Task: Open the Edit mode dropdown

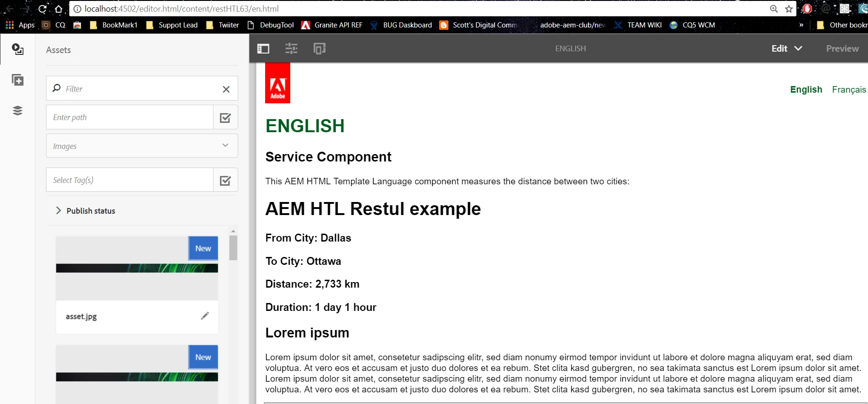Action: point(787,48)
